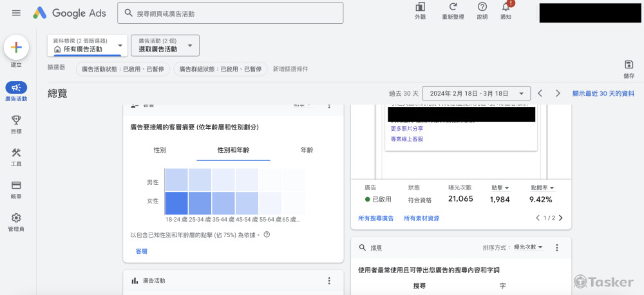Image resolution: width=644 pixels, height=295 pixels.
Task: Click the female 18-24 heatmap cell
Action: tap(176, 203)
